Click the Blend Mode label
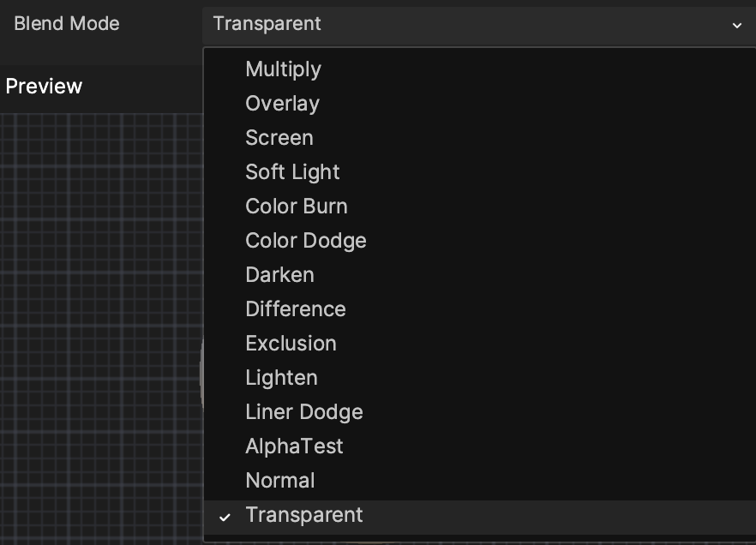 (67, 24)
